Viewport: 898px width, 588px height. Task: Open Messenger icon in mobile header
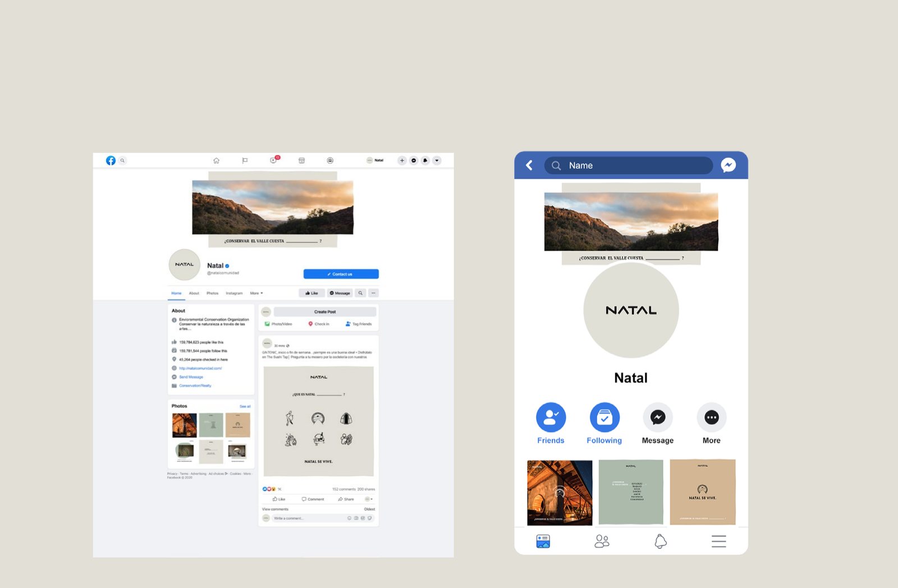[x=729, y=165]
